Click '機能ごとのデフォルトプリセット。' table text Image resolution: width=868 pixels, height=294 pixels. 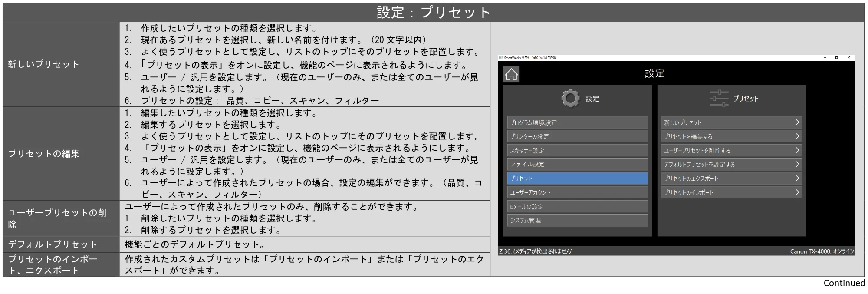(195, 244)
